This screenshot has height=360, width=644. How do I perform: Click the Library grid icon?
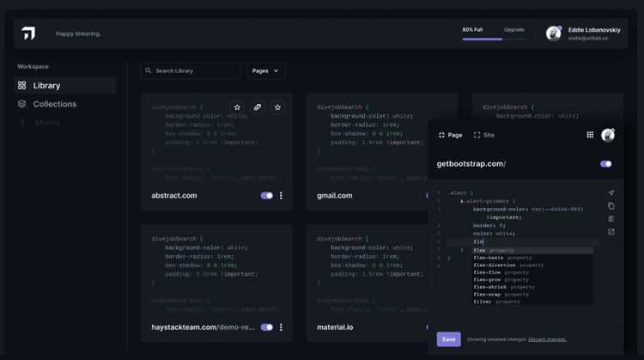pyautogui.click(x=21, y=85)
